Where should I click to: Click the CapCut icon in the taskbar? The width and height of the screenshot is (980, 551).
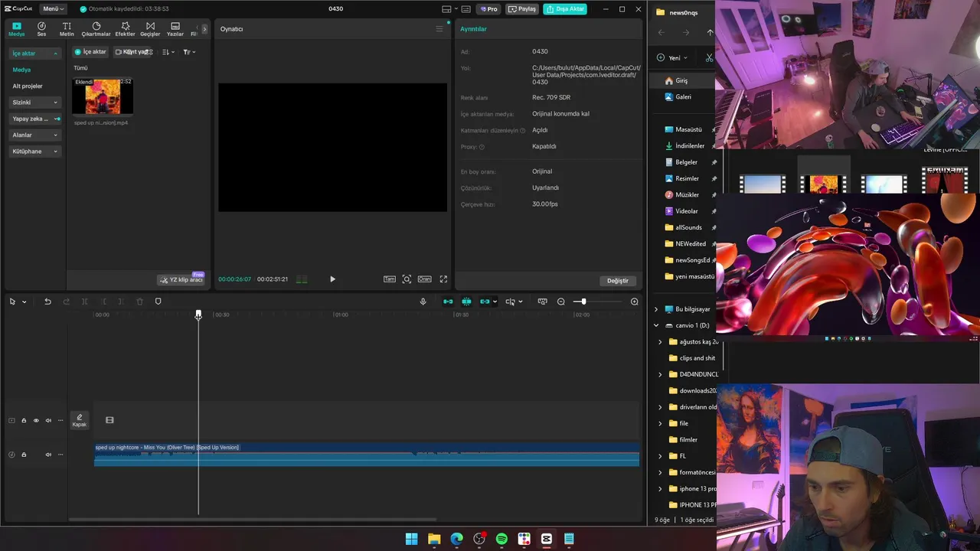point(547,539)
